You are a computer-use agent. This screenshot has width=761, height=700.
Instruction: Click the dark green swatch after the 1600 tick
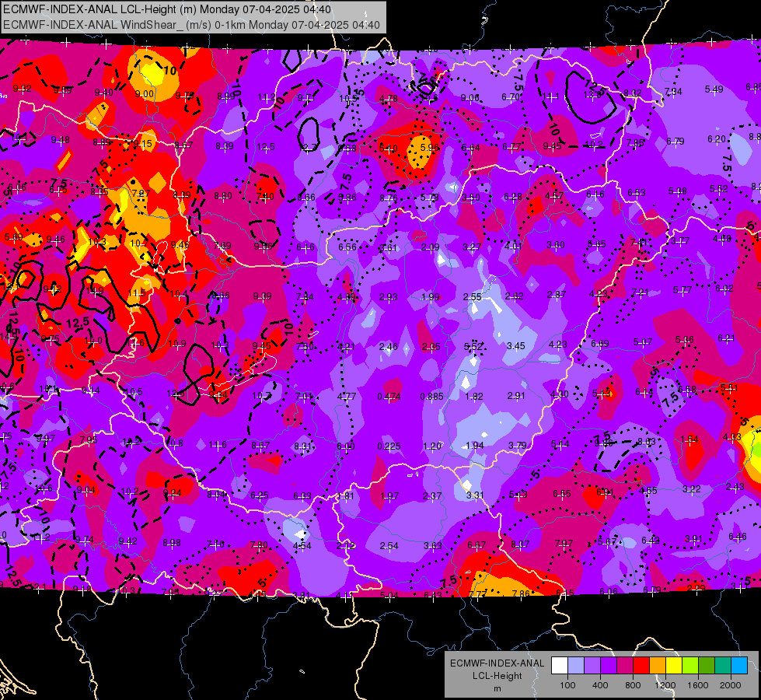tap(707, 666)
